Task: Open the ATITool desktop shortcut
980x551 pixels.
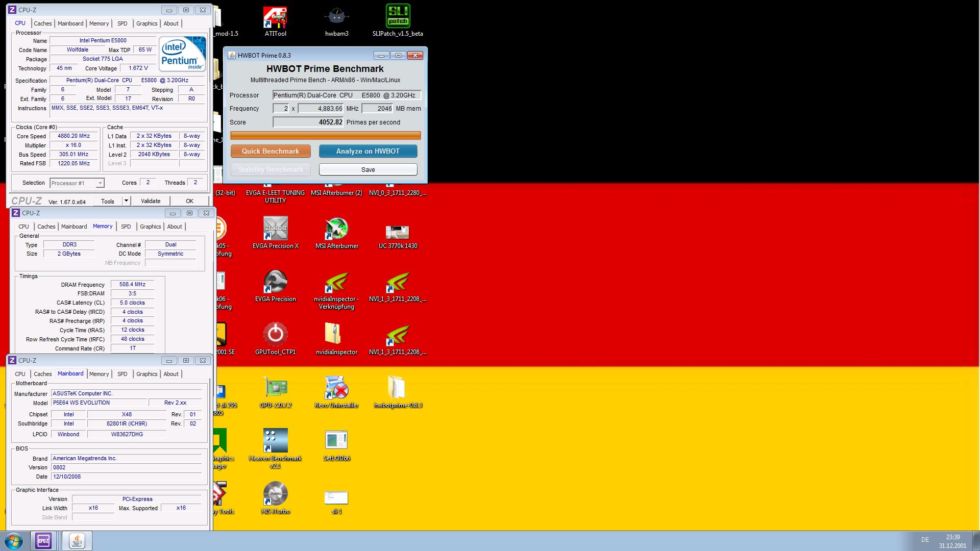Action: [275, 21]
